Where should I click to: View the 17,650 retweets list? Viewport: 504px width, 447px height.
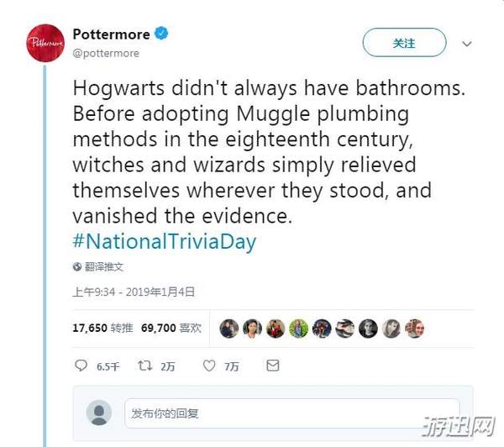point(102,328)
